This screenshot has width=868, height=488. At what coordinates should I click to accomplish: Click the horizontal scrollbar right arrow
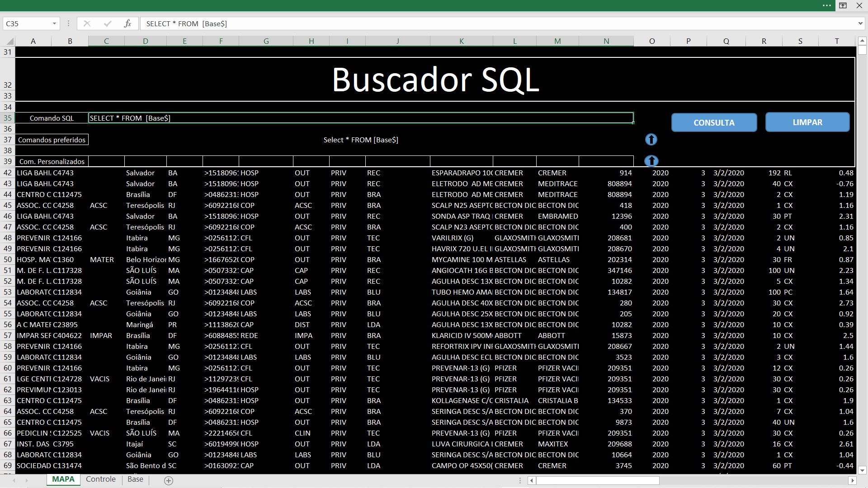point(853,481)
